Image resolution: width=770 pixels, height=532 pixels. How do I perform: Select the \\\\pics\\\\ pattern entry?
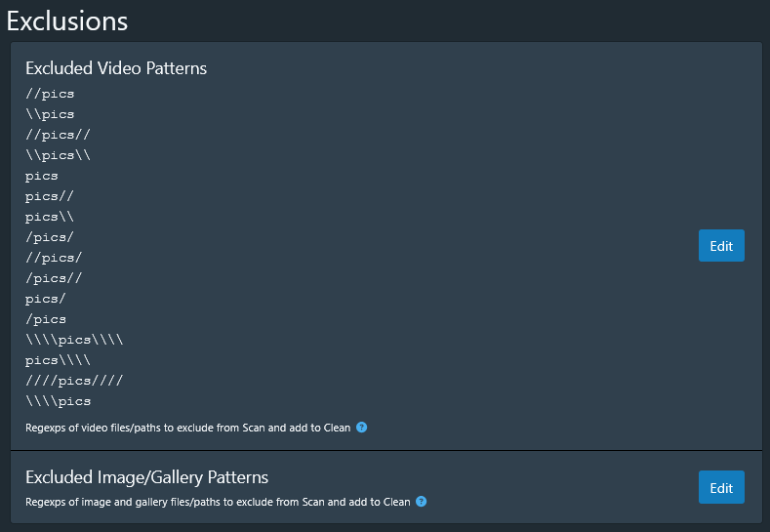(x=74, y=340)
